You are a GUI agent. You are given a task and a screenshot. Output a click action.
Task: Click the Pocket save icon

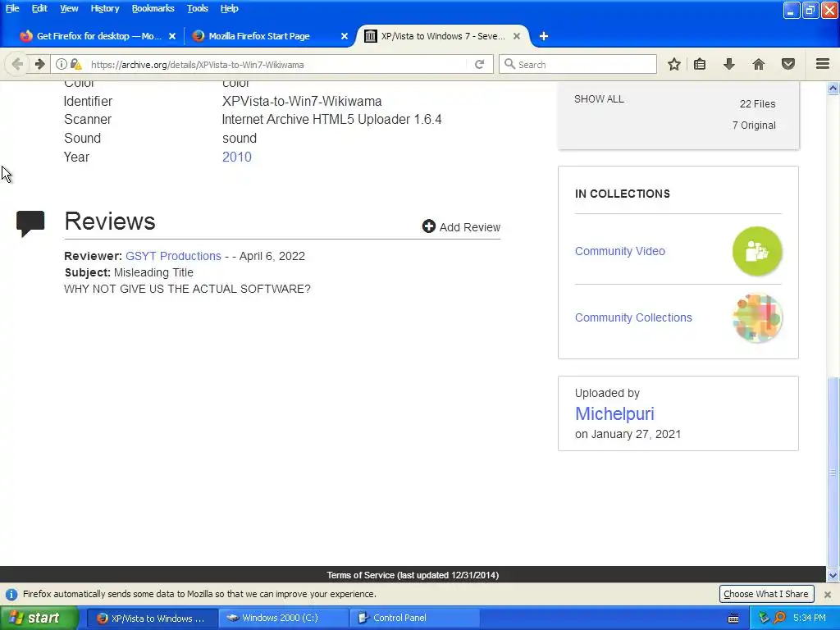point(788,64)
